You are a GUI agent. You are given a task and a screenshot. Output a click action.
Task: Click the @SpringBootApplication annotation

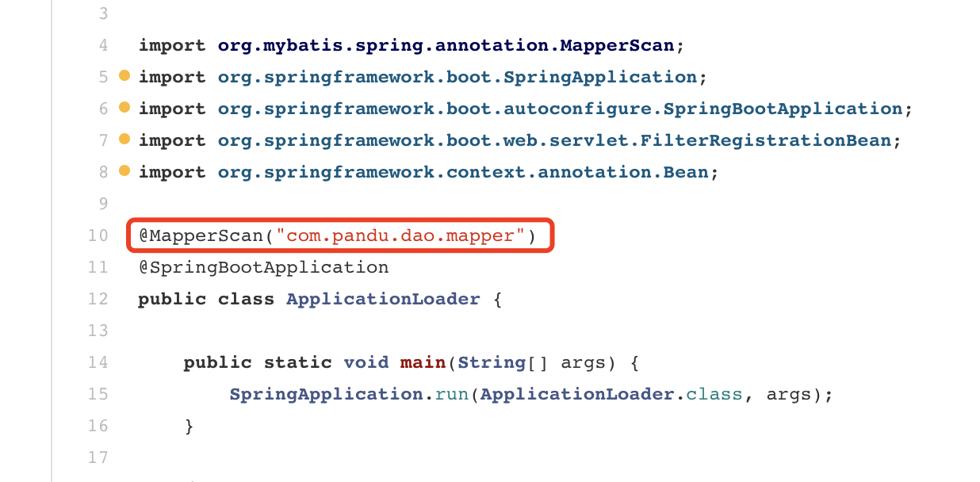pyautogui.click(x=264, y=267)
